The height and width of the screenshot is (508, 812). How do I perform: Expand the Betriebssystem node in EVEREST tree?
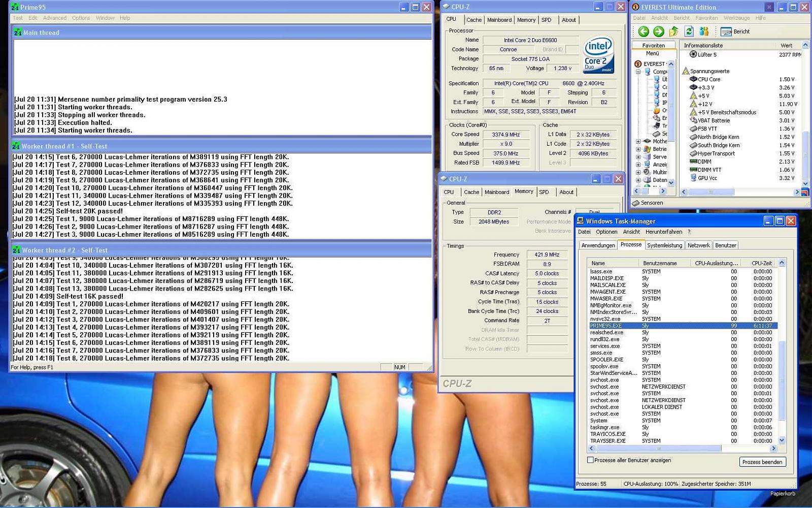point(638,149)
